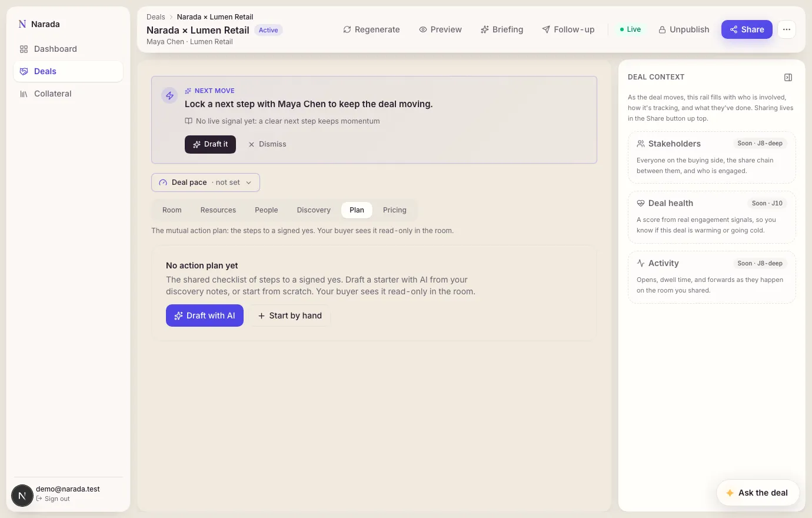Click demo@narada.test account email
The image size is (812, 518).
click(x=68, y=489)
